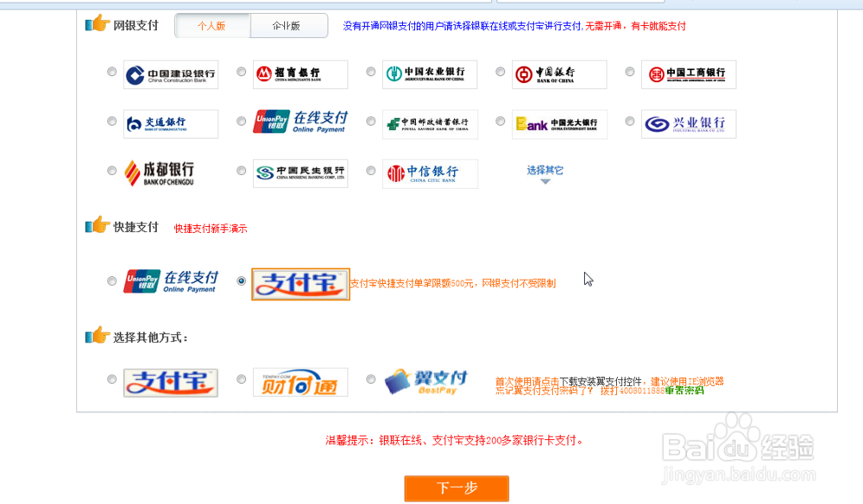Viewport: 863px width, 504px height.
Task: Select the Alipay quick-pay radio button
Action: pos(241,280)
